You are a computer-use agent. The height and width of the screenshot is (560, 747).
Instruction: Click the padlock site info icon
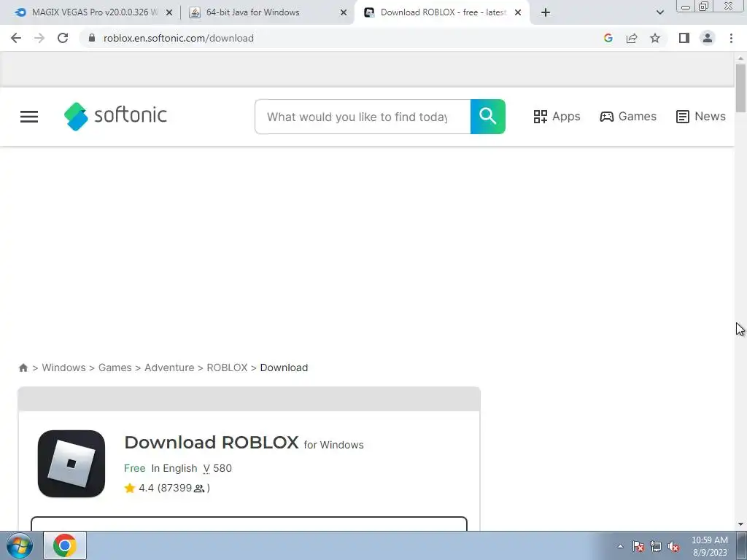click(92, 38)
